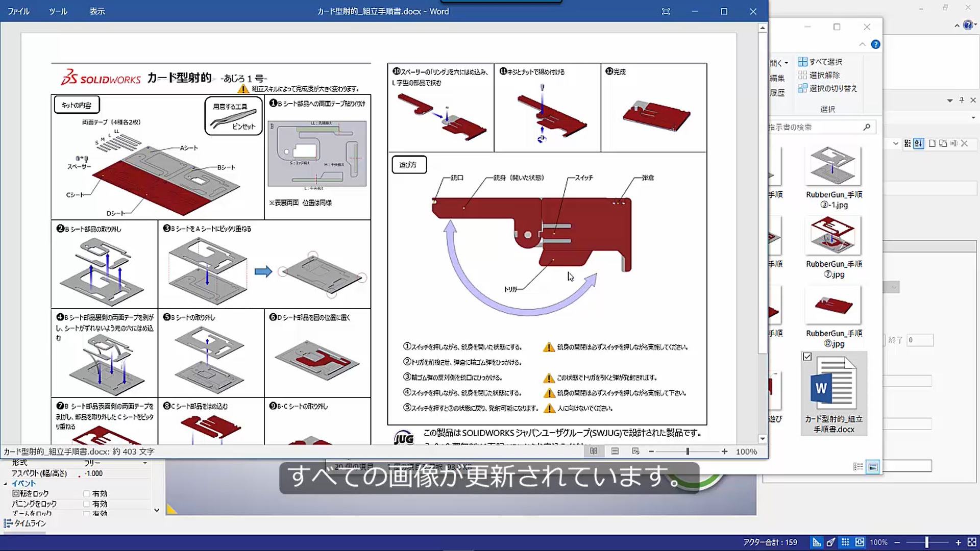
Task: Select the RubberGun_手順③-1.jpg thumbnail
Action: click(834, 166)
